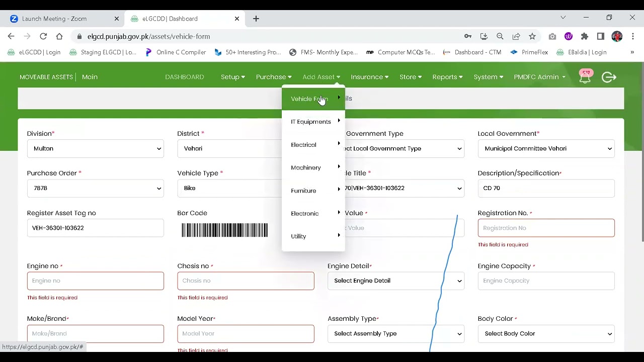Image resolution: width=644 pixels, height=362 pixels.
Task: Open Computer MCQs bookmark
Action: [400, 52]
